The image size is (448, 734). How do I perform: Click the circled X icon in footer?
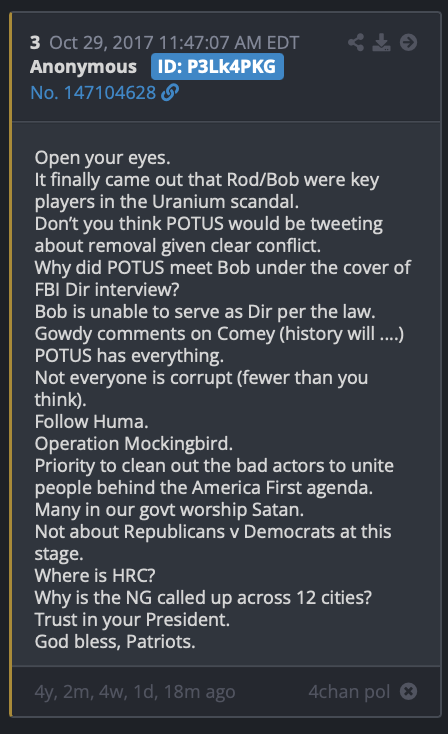tap(408, 691)
